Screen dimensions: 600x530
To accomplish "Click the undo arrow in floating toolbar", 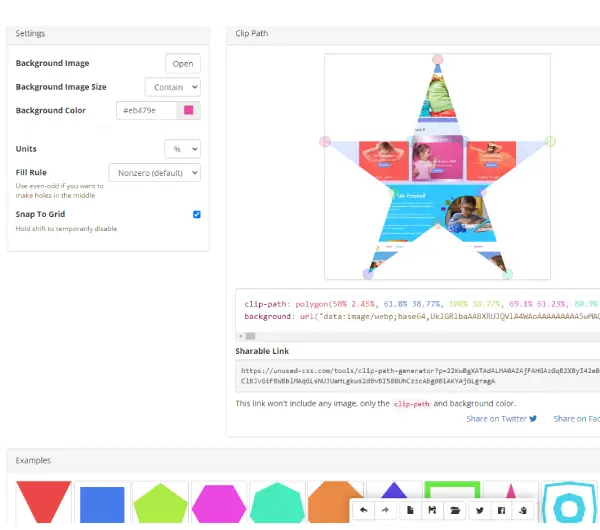I will click(363, 510).
